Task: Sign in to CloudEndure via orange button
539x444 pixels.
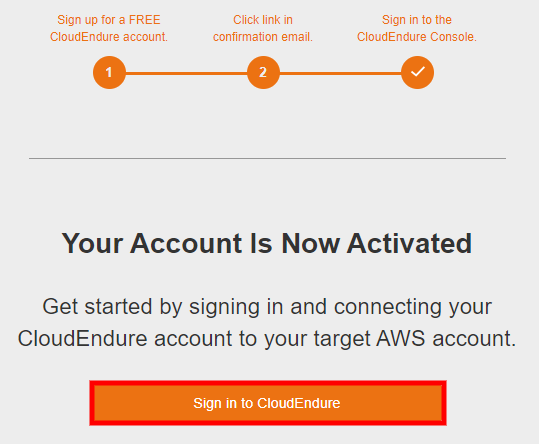Action: 268,403
